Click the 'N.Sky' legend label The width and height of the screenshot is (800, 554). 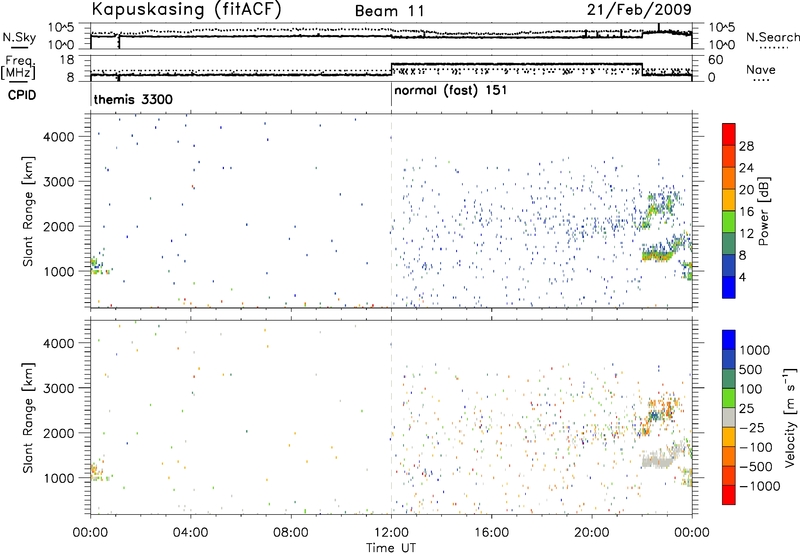19,37
